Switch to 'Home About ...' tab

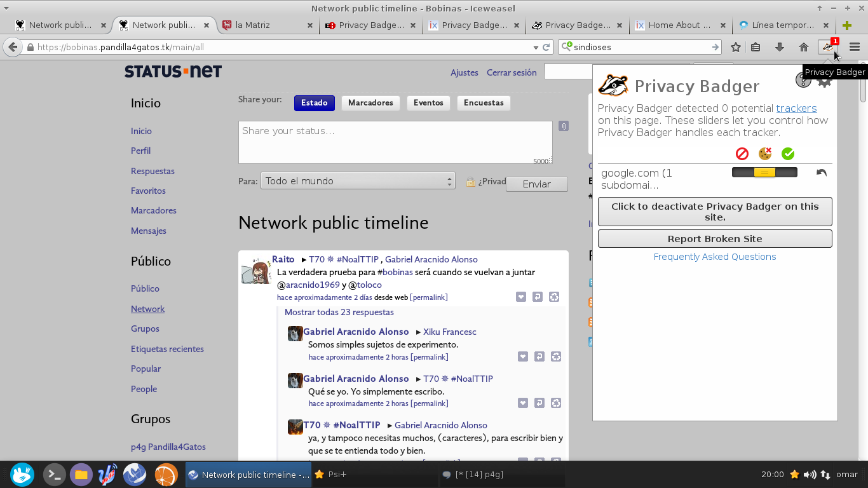click(681, 25)
